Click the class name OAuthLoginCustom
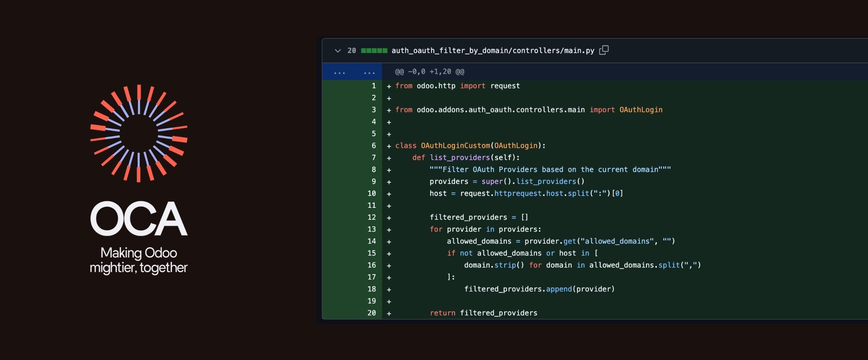Image resolution: width=868 pixels, height=360 pixels. [x=455, y=146]
